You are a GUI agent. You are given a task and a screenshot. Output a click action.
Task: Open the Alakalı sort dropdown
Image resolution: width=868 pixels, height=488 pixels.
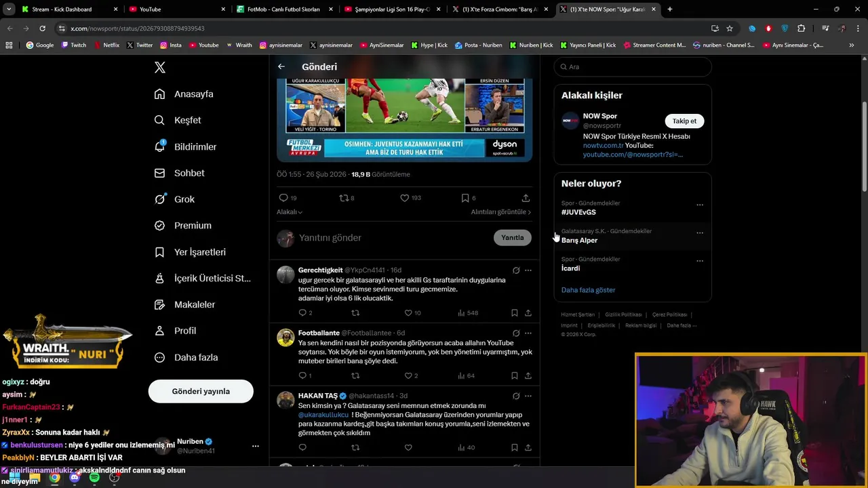pyautogui.click(x=290, y=212)
